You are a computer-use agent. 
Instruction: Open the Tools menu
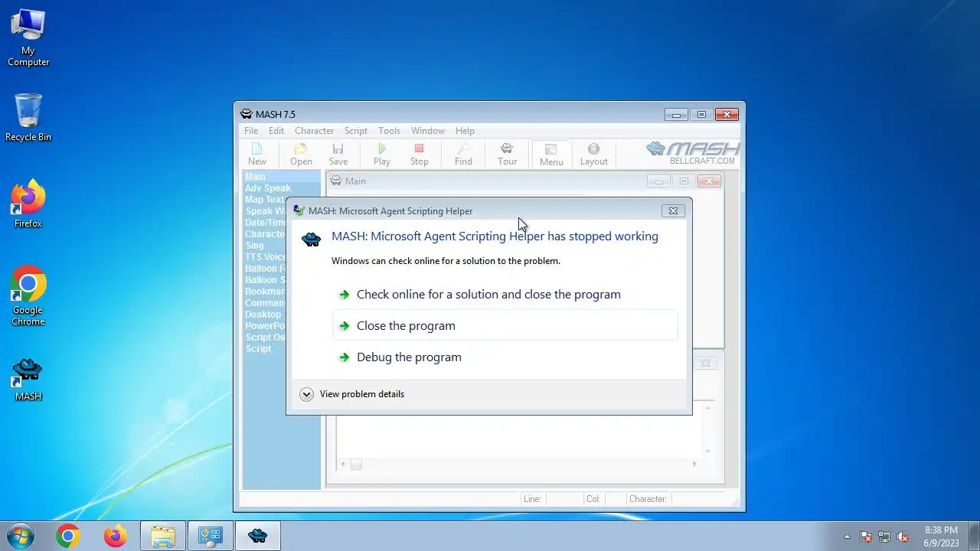[389, 131]
